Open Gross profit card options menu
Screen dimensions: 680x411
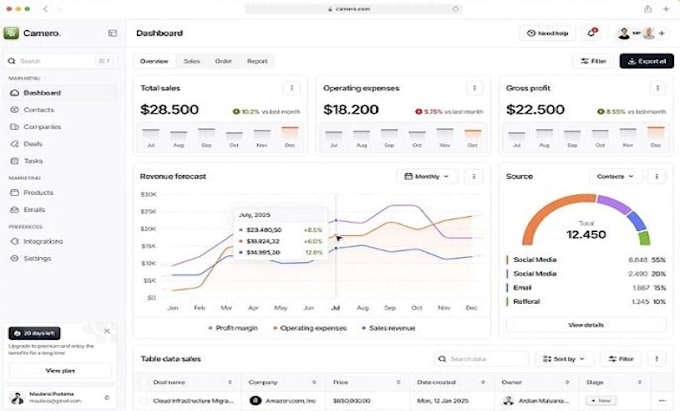(657, 88)
